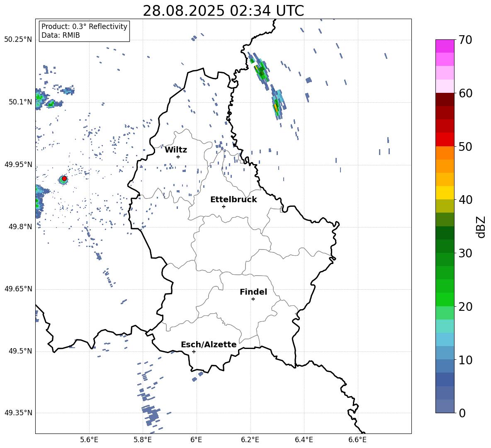Click the 'Data: RMIB' text
491x448 pixels.
(x=61, y=35)
